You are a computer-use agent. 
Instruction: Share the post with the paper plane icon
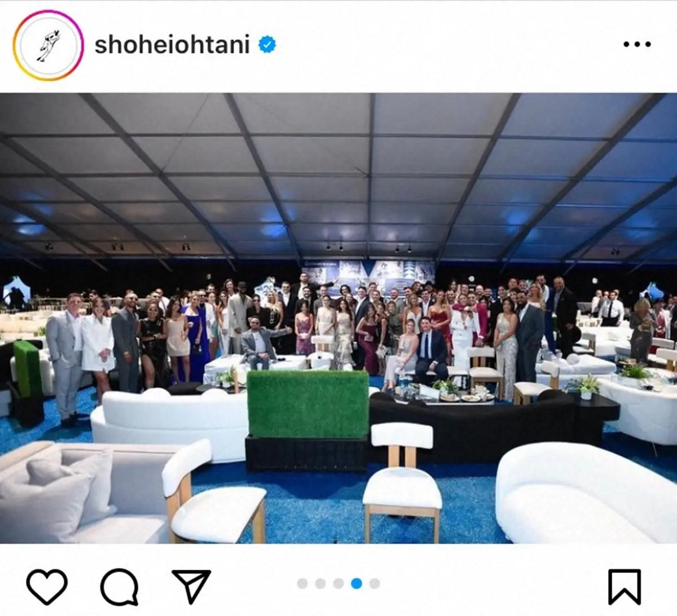pos(191,586)
